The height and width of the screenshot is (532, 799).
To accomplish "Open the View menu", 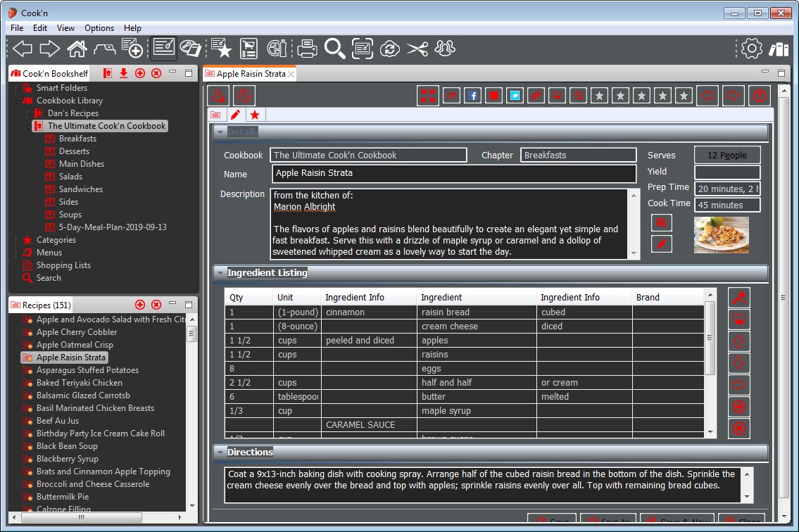I will (x=65, y=28).
